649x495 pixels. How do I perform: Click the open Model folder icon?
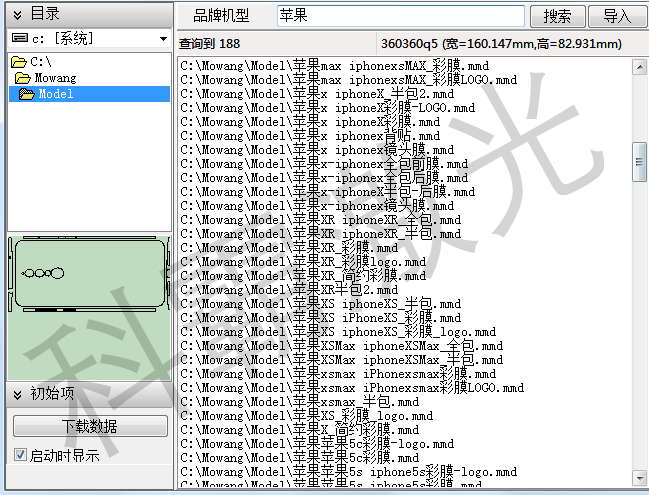click(27, 94)
